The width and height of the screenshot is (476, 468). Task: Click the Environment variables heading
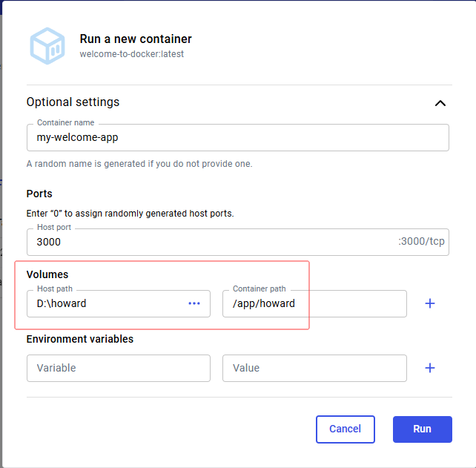coord(80,339)
